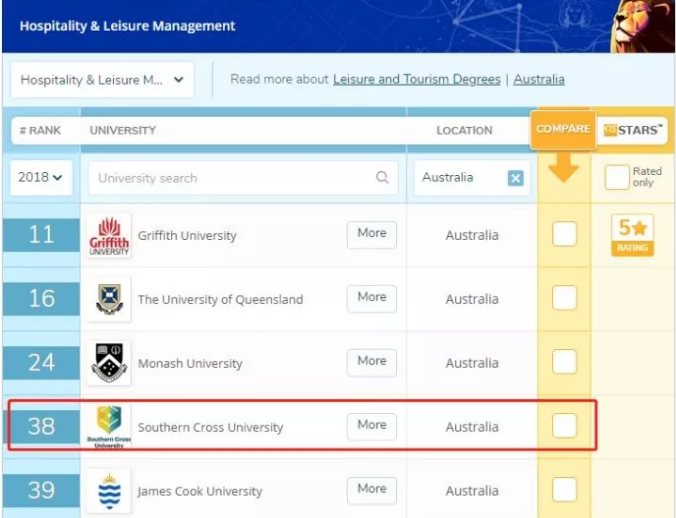Tick compare checkbox for University of Queensland
Screen dimensions: 676x518
564,298
